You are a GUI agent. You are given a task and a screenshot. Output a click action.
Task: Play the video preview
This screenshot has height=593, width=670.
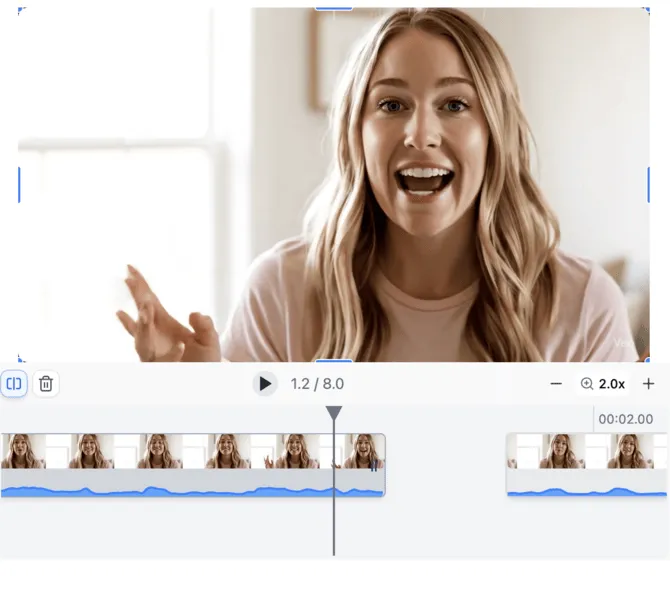pos(265,384)
